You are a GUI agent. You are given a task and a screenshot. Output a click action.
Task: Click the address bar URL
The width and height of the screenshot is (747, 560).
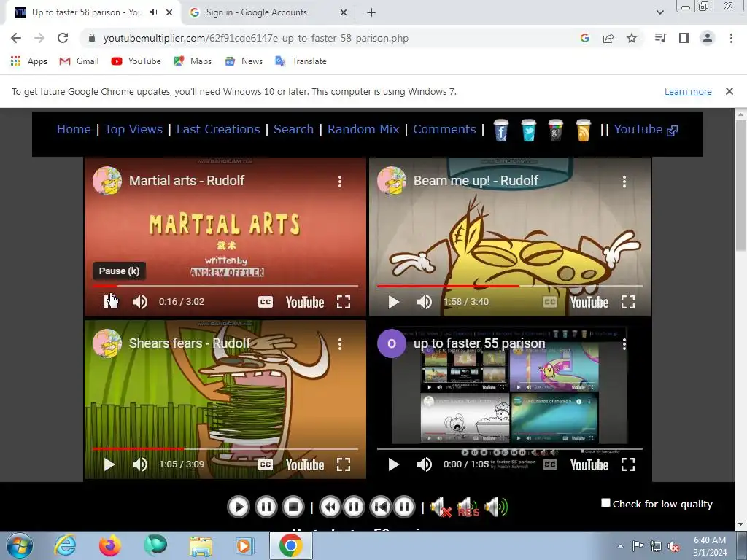click(x=256, y=38)
